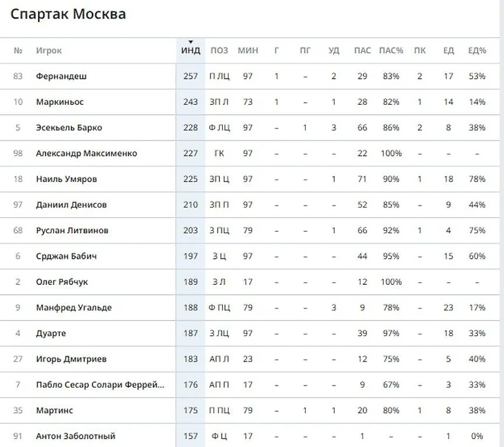Click the УД column header

click(333, 50)
